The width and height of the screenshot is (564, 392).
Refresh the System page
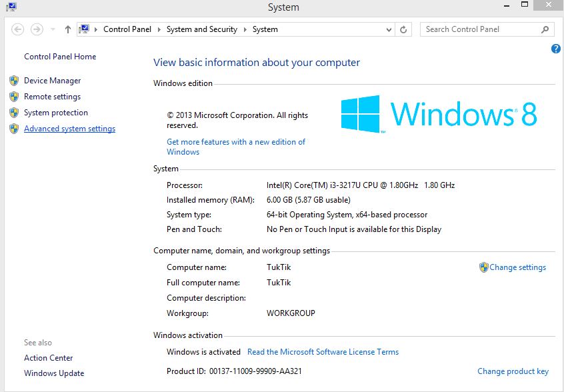(403, 29)
